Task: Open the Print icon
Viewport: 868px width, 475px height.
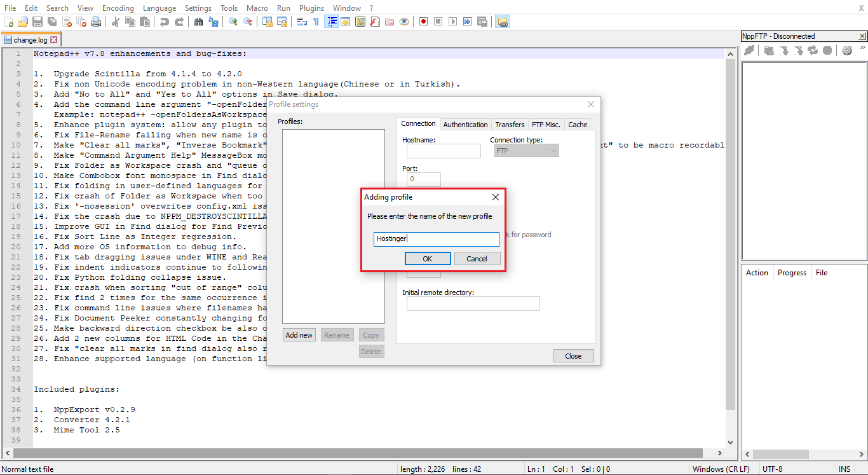Action: (95, 21)
